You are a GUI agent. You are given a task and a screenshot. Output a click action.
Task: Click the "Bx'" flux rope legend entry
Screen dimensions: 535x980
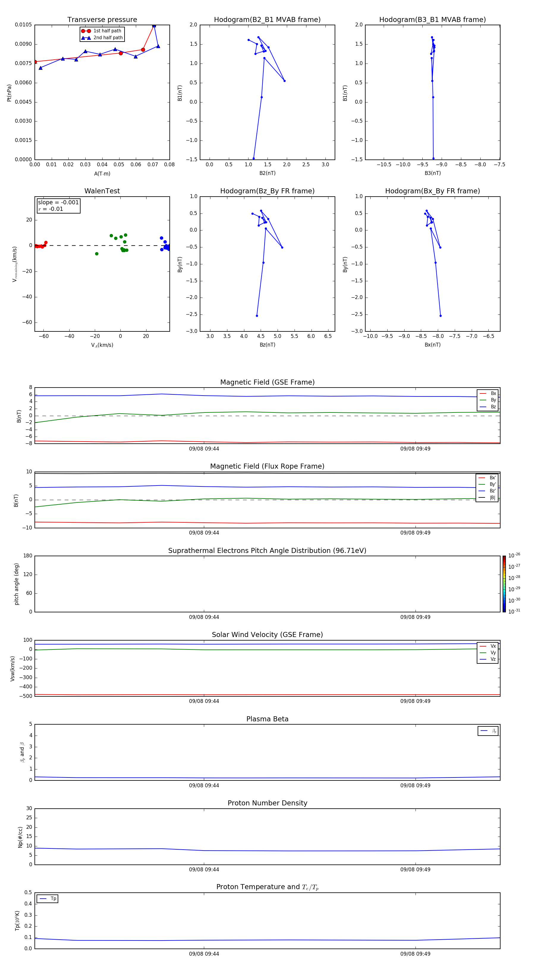[487, 478]
